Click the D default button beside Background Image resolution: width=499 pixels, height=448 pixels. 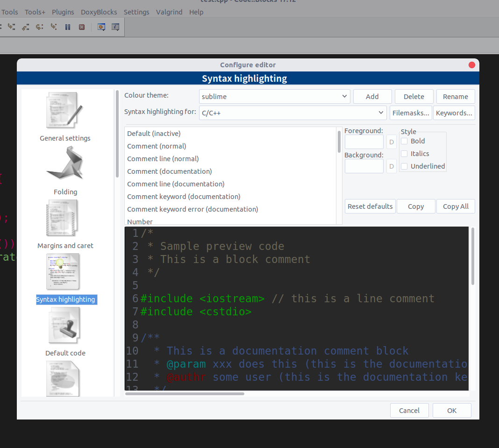point(392,166)
